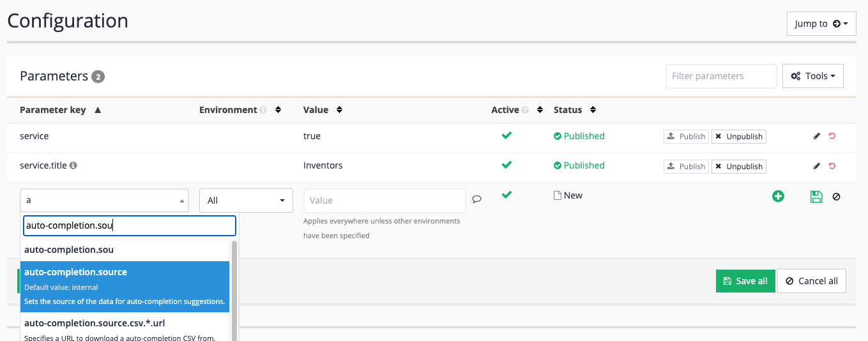Screen dimensions: 868x341
Task: Publish the service.title parameter
Action: click(x=686, y=166)
